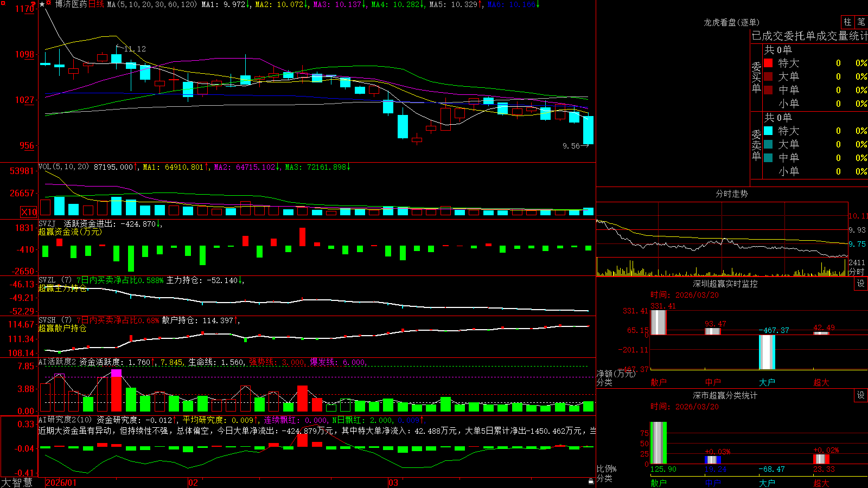Screen dimensions: 868x488
Task: Click the X10 volume multiplier box
Action: pos(29,212)
